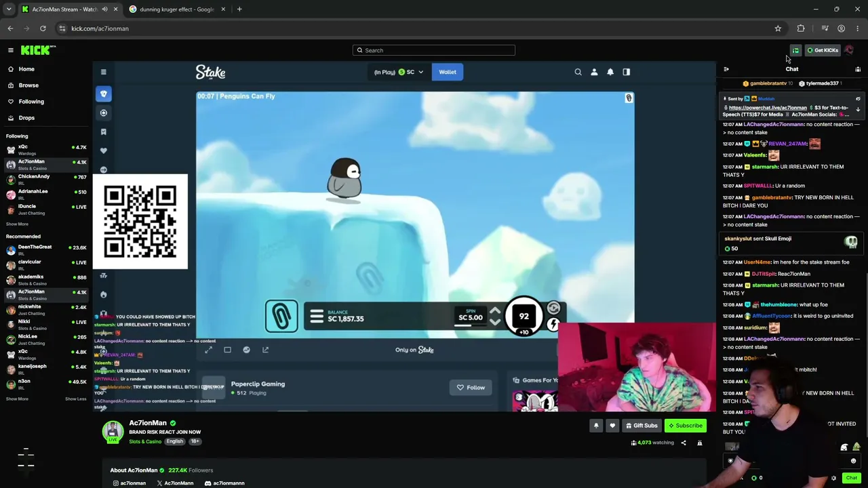Open Stake notifications bell
The width and height of the screenshot is (868, 488).
(610, 72)
